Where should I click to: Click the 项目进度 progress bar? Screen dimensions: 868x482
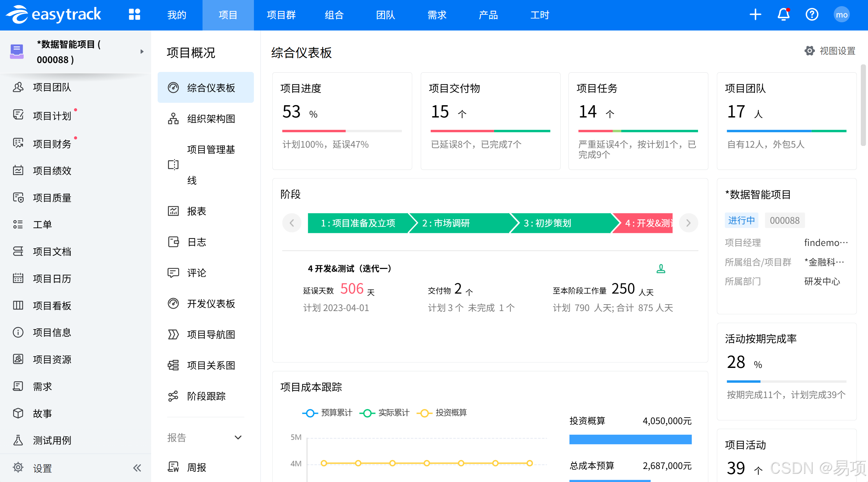(x=342, y=131)
